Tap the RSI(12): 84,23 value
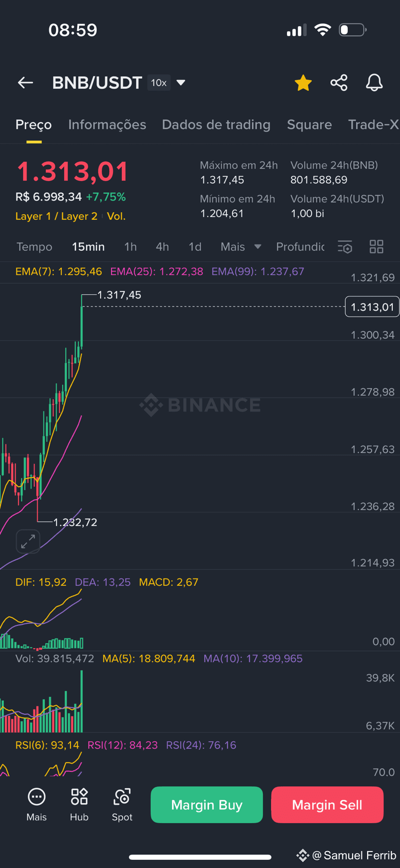The image size is (400, 868). (x=123, y=745)
